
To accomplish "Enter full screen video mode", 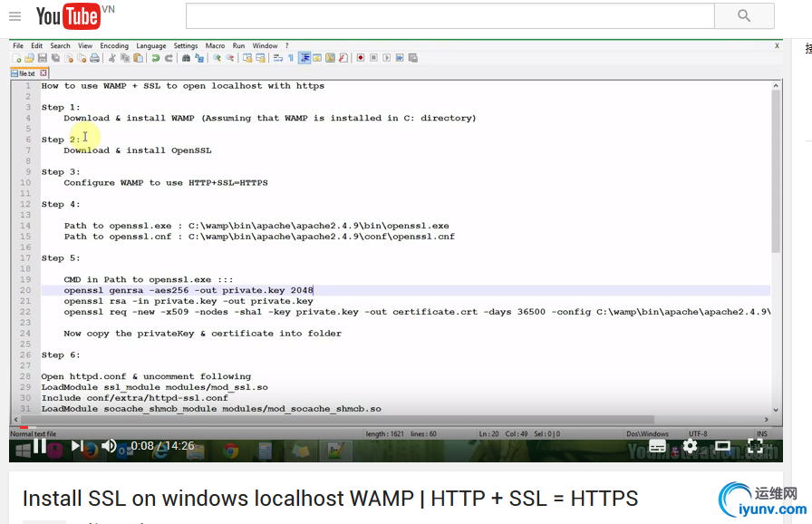I will [755, 446].
